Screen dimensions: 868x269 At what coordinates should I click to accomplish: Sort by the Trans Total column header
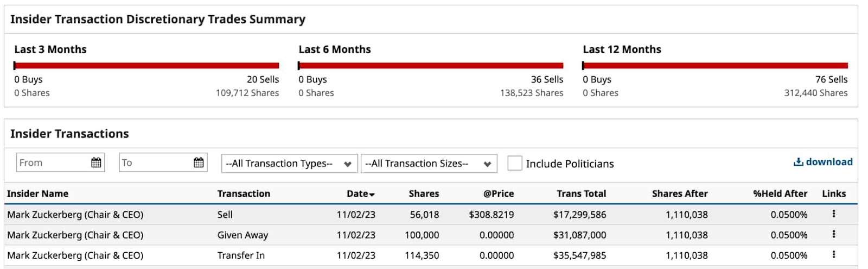pyautogui.click(x=581, y=193)
